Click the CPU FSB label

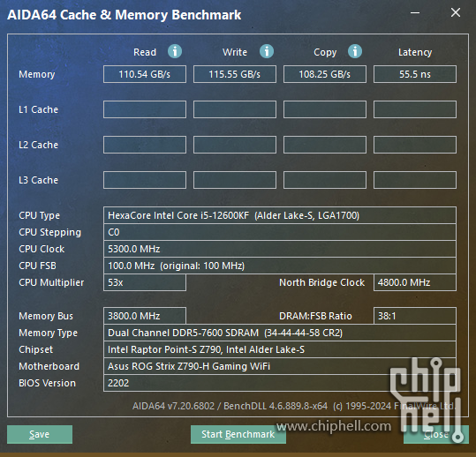pos(37,266)
